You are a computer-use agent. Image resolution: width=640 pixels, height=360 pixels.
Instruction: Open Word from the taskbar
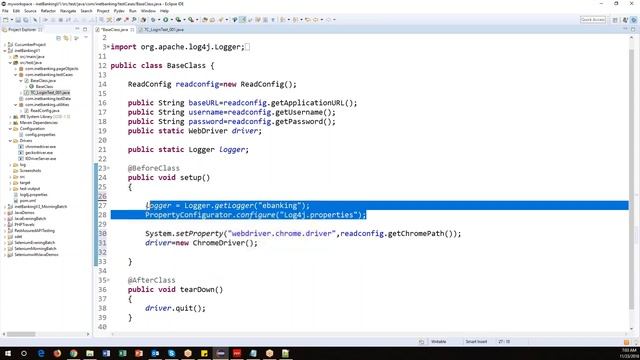106,353
